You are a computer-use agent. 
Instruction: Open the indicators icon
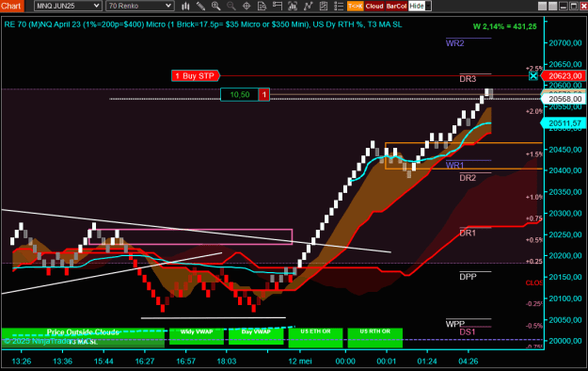(308, 6)
